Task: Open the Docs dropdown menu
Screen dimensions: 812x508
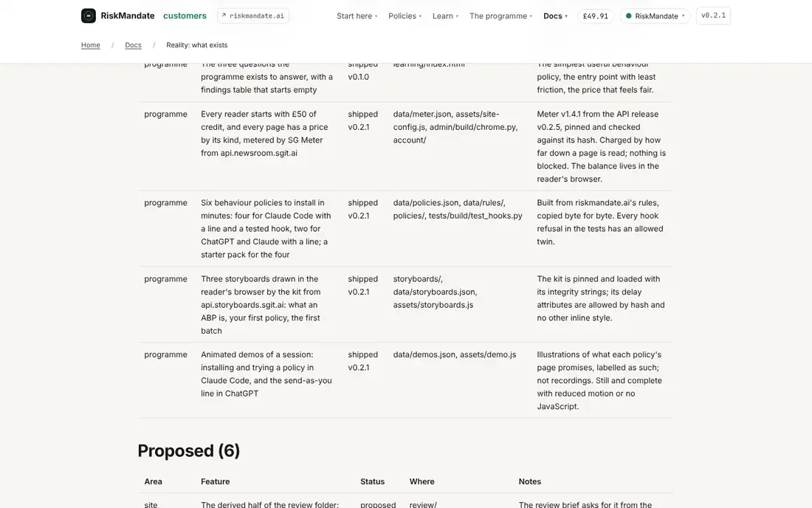Action: pyautogui.click(x=555, y=16)
